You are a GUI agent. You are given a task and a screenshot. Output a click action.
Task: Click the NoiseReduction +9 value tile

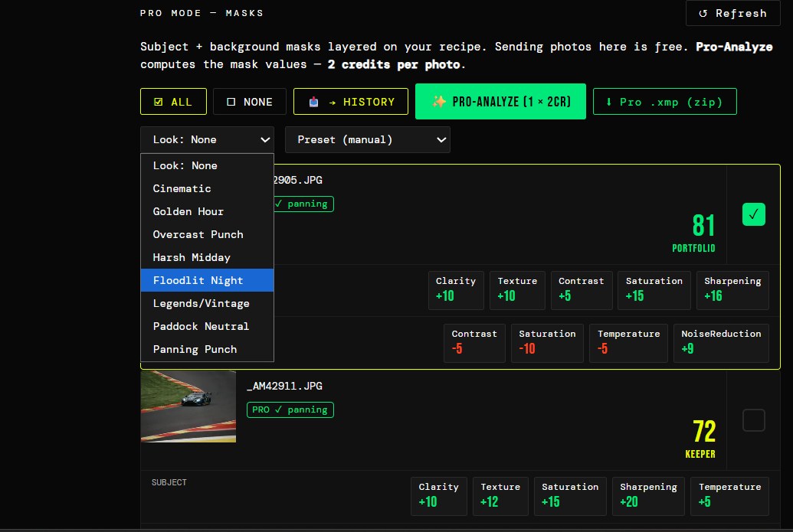coord(721,344)
